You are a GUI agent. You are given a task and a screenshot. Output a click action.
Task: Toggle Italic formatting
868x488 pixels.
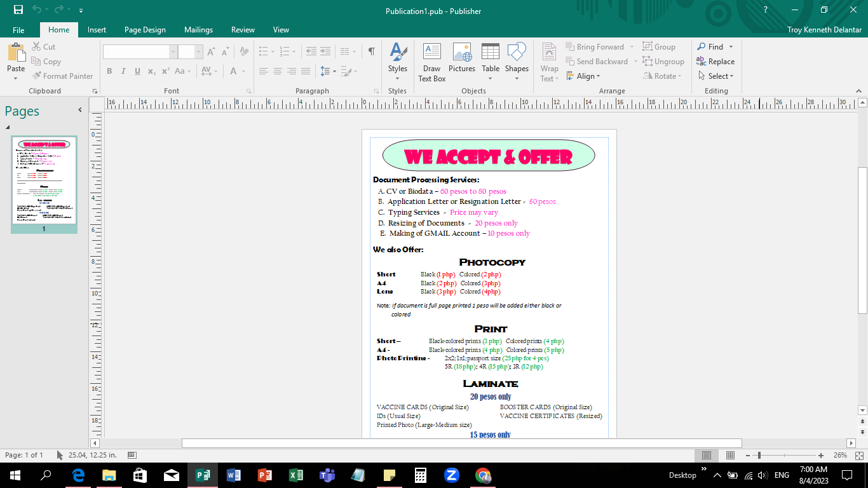click(x=123, y=71)
